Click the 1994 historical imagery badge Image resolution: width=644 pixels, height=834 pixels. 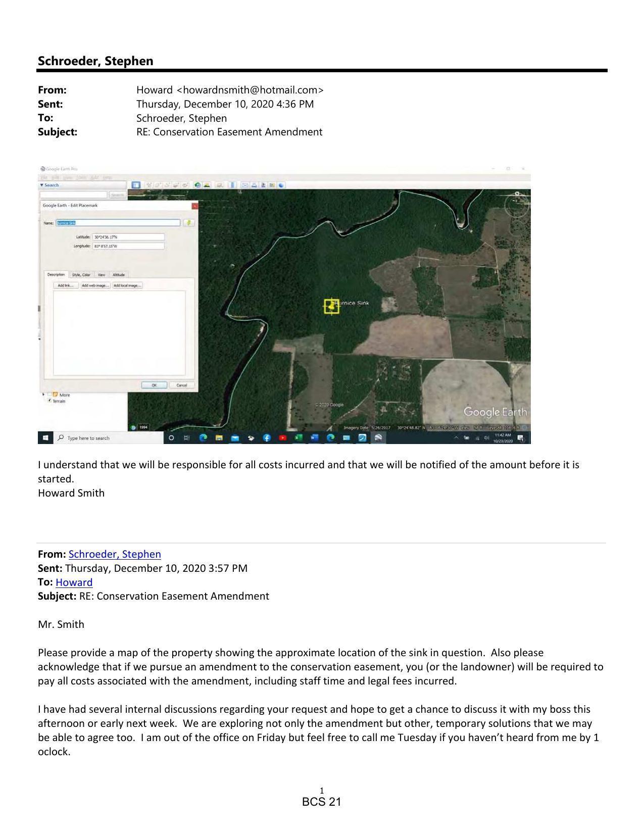[143, 427]
